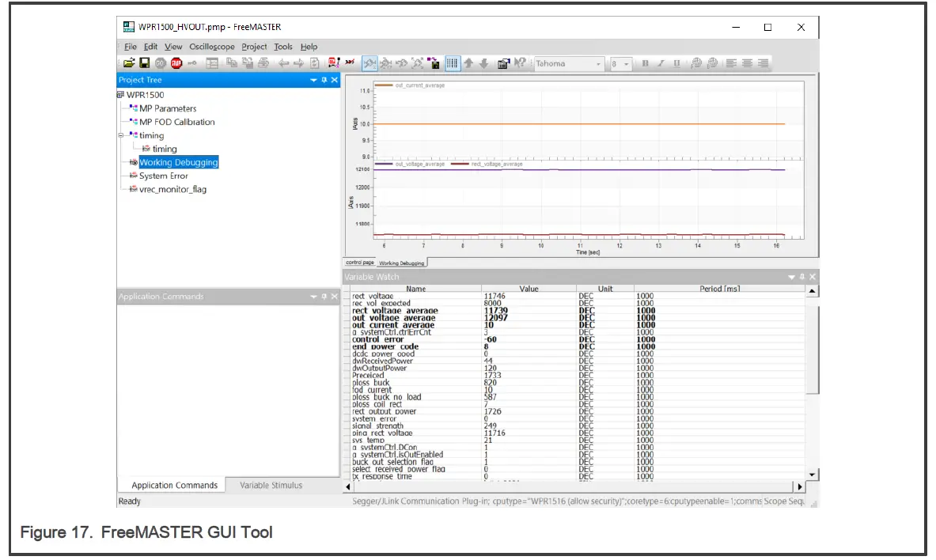The height and width of the screenshot is (560, 936).
Task: Switch to the control page tab
Action: tap(359, 263)
